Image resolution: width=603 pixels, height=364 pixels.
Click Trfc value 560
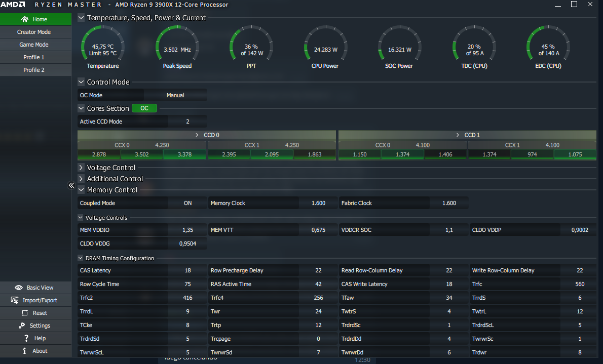coord(580,284)
